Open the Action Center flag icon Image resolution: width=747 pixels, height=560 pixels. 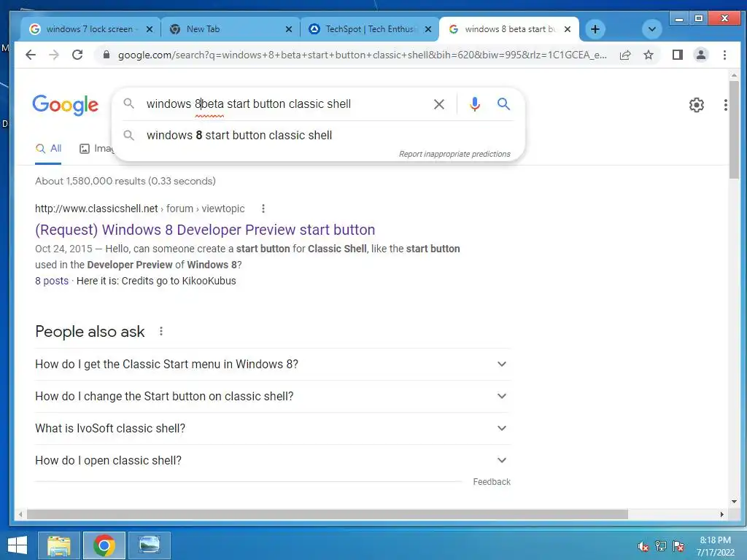pyautogui.click(x=678, y=546)
